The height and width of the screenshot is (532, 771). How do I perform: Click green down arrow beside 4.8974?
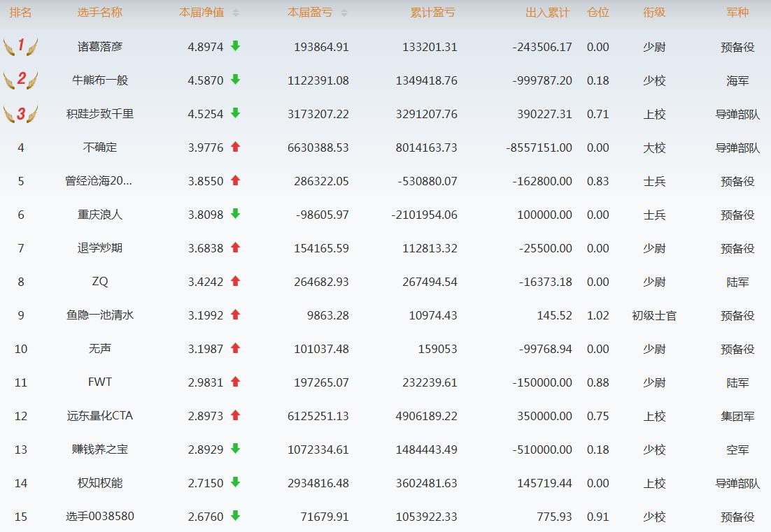point(236,46)
